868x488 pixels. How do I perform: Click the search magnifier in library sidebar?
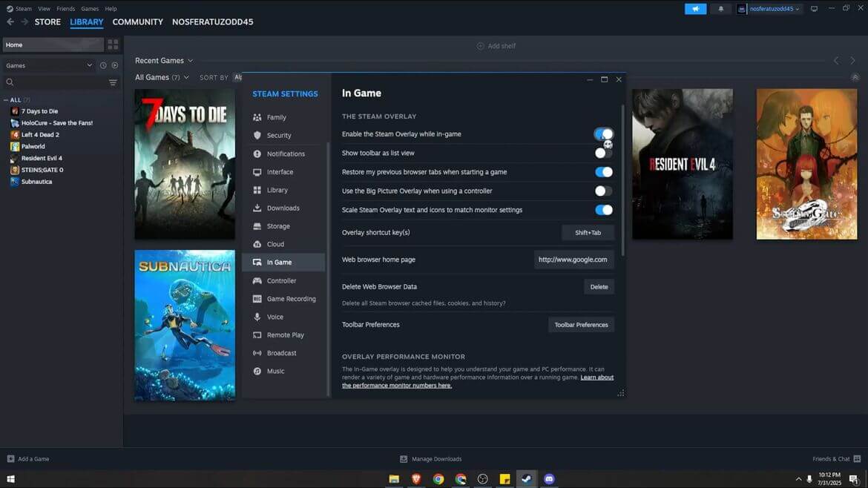click(10, 82)
